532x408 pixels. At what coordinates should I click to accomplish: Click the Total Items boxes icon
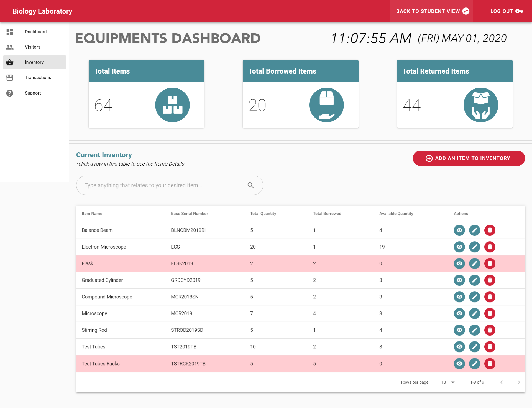point(172,105)
